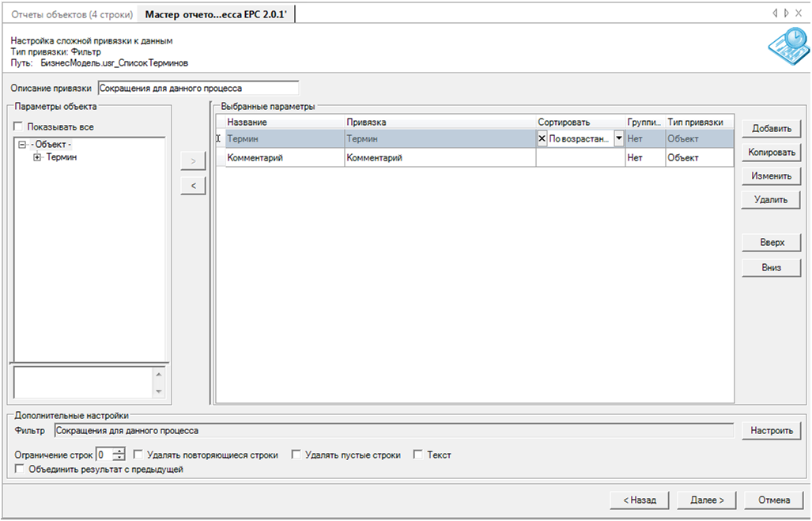Viewport: 812px width, 521px height.
Task: Enable 'Объединить результат с предыдущей' checkbox
Action: (x=20, y=470)
